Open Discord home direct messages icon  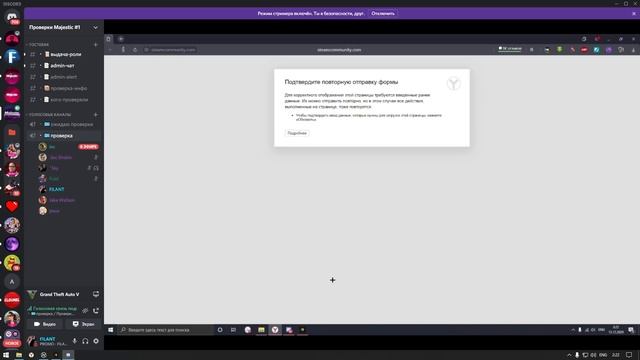pyautogui.click(x=12, y=18)
